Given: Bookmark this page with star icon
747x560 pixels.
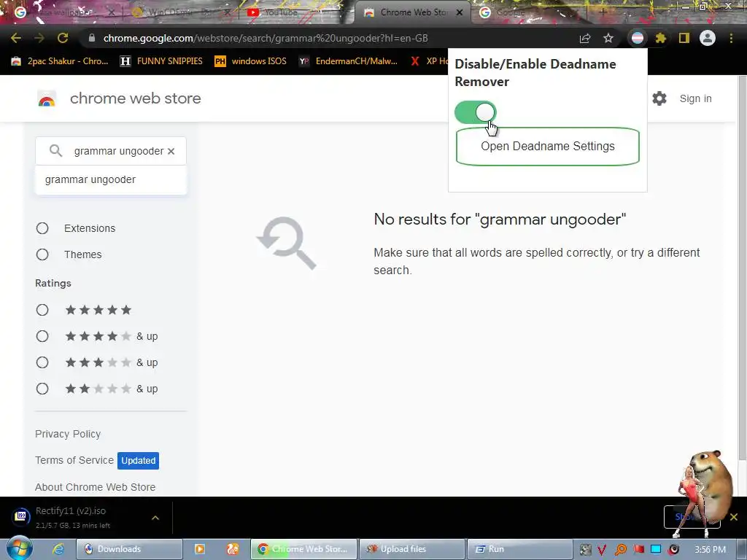Looking at the screenshot, I should pyautogui.click(x=608, y=38).
